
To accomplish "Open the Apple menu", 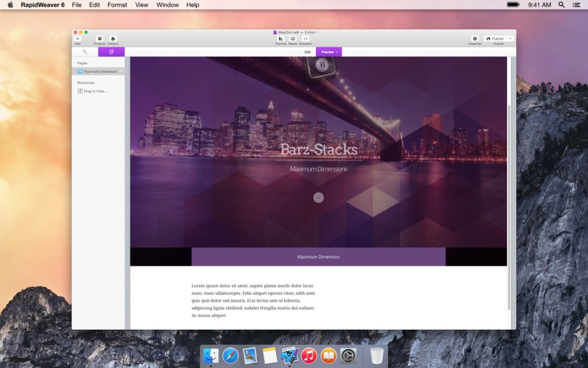I will (x=10, y=5).
